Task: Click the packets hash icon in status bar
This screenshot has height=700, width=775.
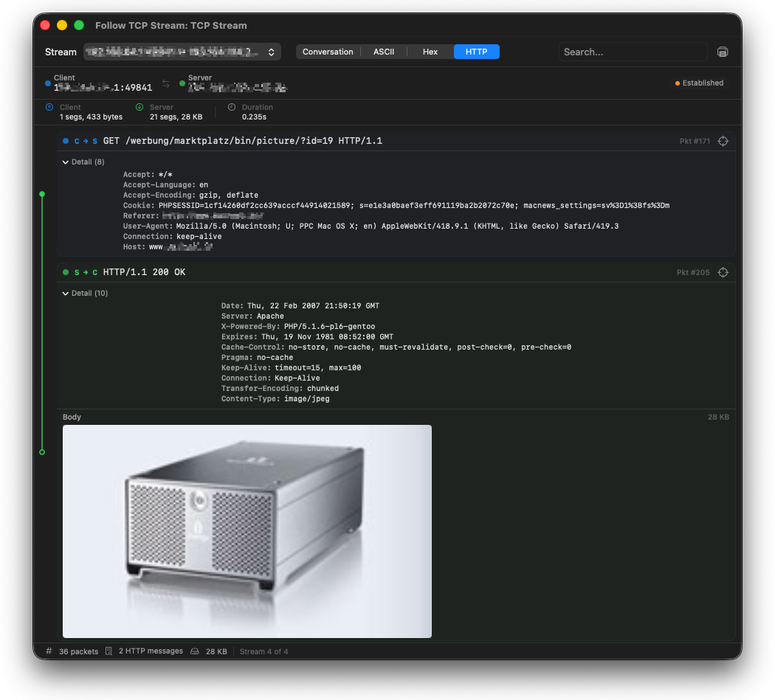Action: coord(49,651)
